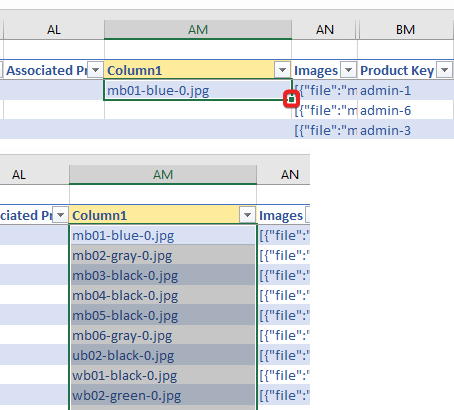Open the lower table's ciated Pr filter dropdown
The height and width of the screenshot is (410, 454).
(x=60, y=215)
